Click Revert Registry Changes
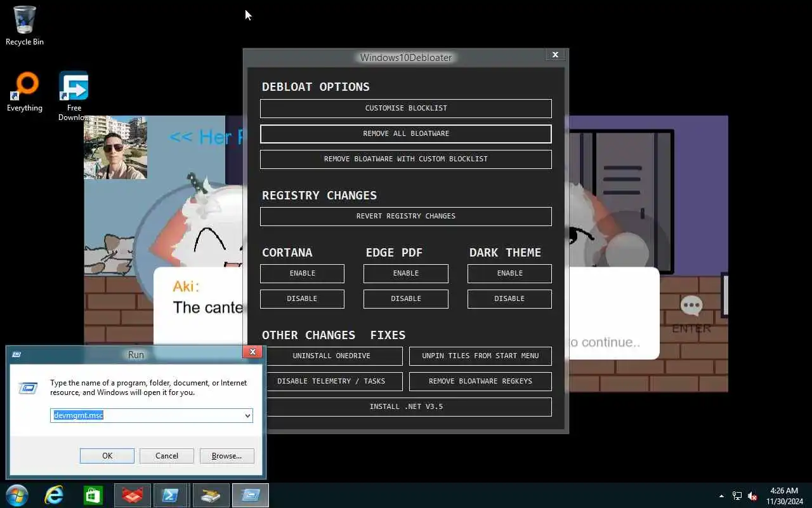The width and height of the screenshot is (812, 508). 406,216
